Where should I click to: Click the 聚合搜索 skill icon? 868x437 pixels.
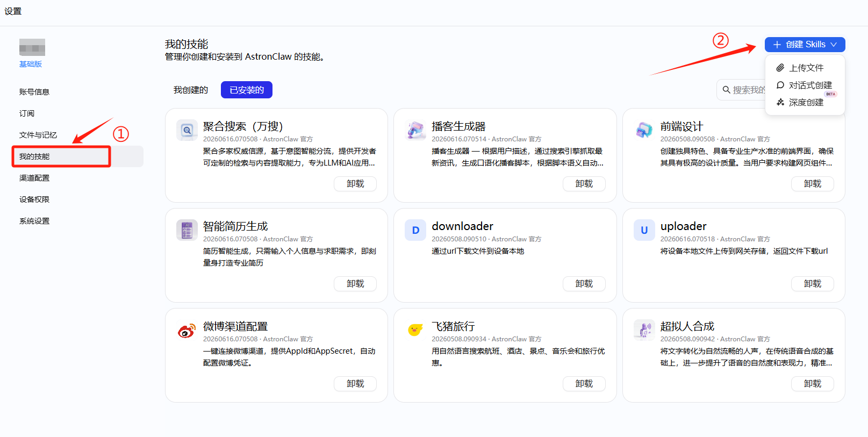[187, 130]
